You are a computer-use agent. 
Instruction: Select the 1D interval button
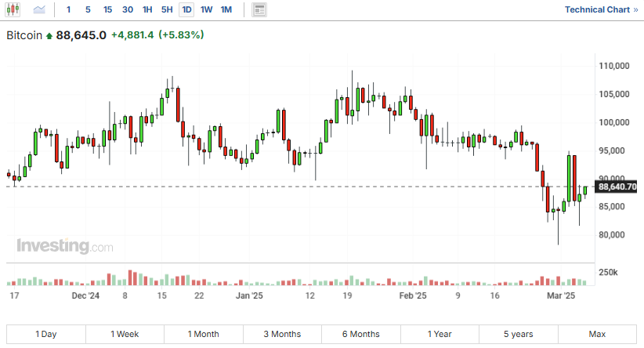pyautogui.click(x=186, y=9)
